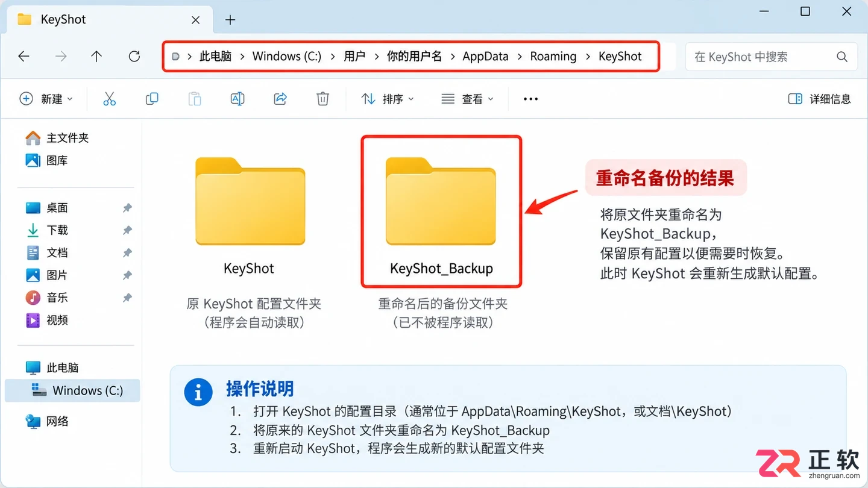Open 网络 in the sidebar
The height and width of the screenshot is (488, 868).
[x=46, y=421]
